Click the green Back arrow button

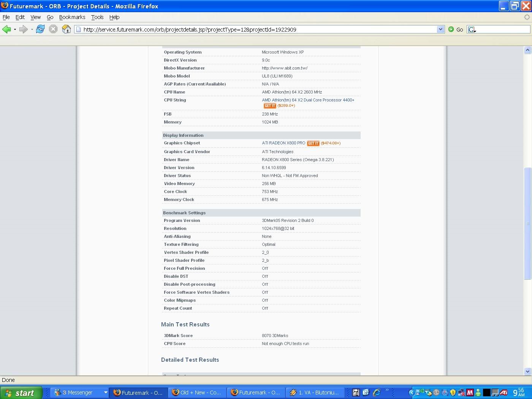(x=6, y=29)
